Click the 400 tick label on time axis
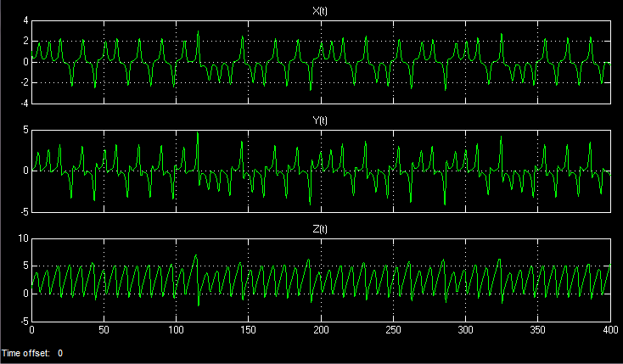Viewport: 623px width, 364px height. coord(610,330)
